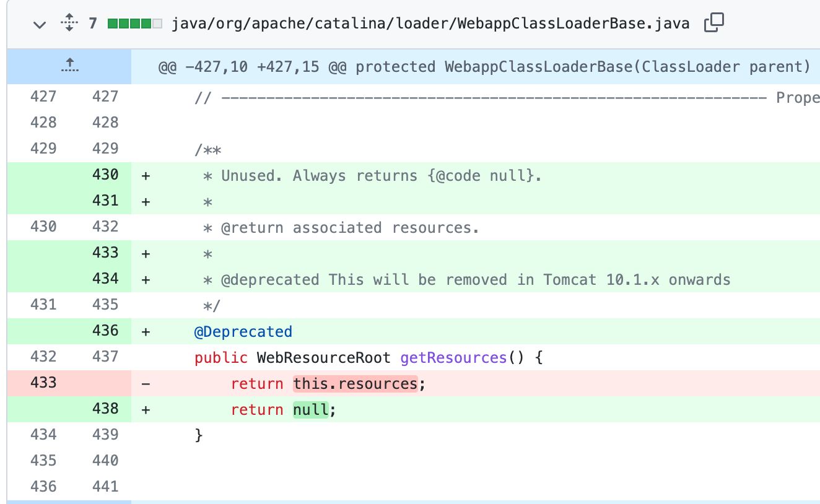Screen dimensions: 820x504
Task: Collapse the WebappClassLoaderBase.java file diff
Action: 40,24
